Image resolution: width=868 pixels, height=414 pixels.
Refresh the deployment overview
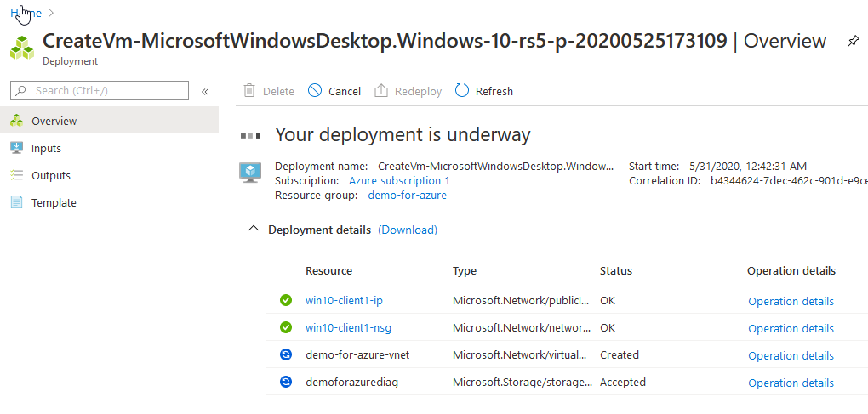(x=484, y=91)
